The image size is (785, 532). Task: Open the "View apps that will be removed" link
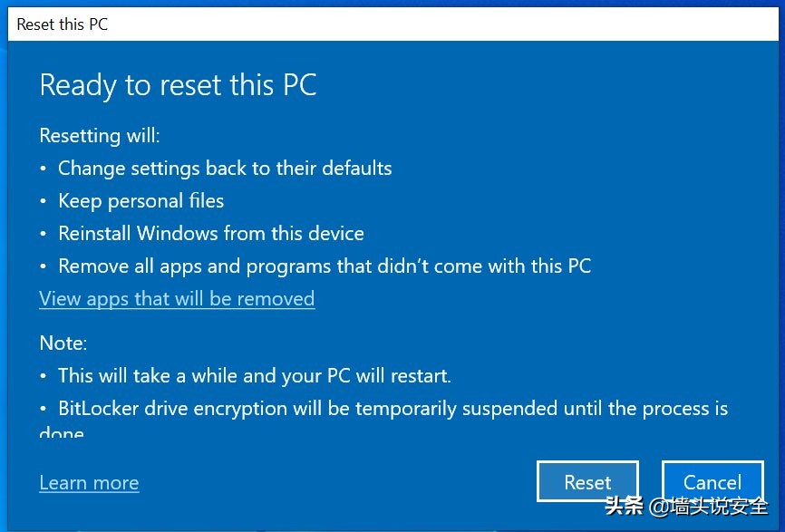(177, 298)
